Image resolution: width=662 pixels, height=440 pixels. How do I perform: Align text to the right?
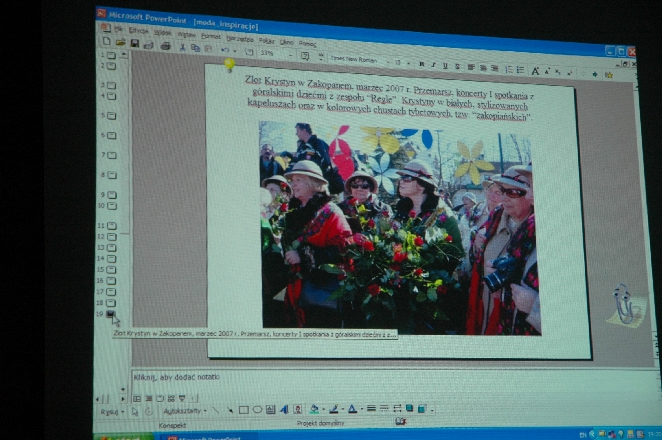tap(494, 69)
